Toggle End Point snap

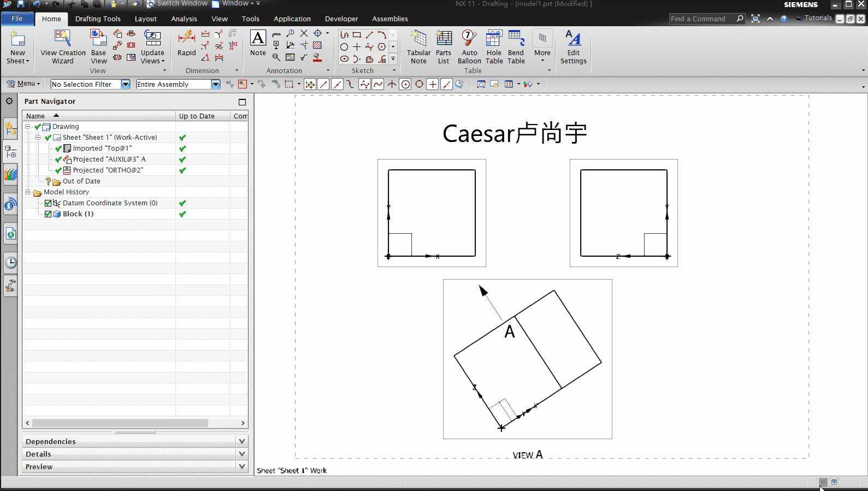(323, 84)
